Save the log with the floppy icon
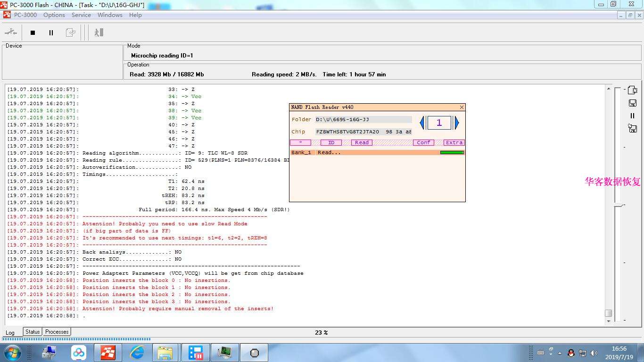The width and height of the screenshot is (644, 362). pyautogui.click(x=633, y=103)
